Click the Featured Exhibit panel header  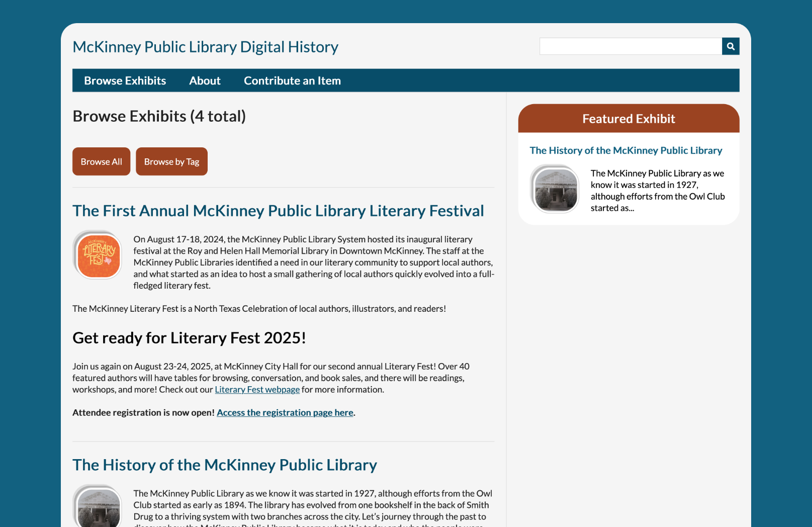point(628,119)
